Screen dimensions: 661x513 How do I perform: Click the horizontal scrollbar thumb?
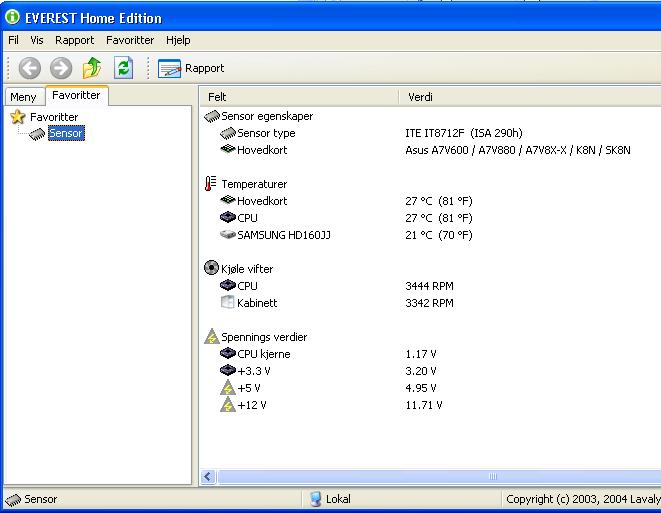(x=439, y=476)
